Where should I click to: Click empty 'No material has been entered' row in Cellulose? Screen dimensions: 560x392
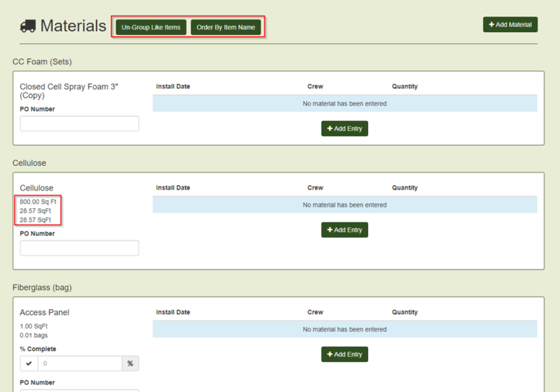pos(344,205)
